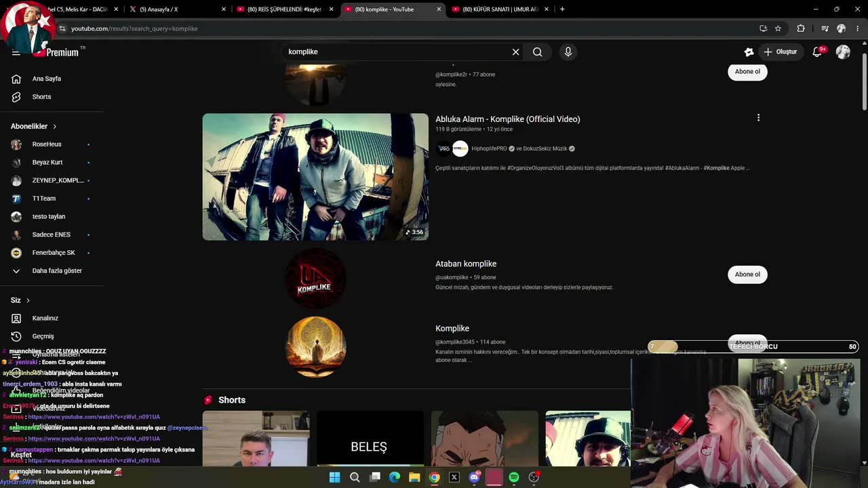Bookmark this page with the star icon
This screenshot has width=868, height=488.
tap(778, 28)
